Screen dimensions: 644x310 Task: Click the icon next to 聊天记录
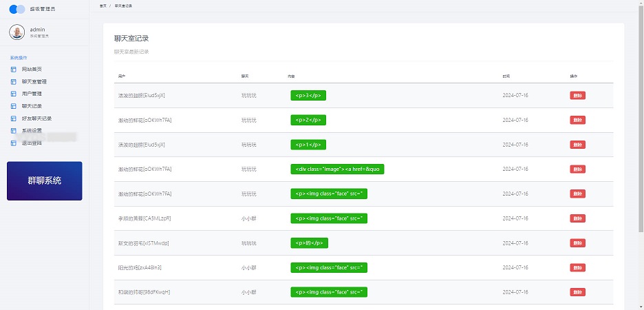(13, 106)
